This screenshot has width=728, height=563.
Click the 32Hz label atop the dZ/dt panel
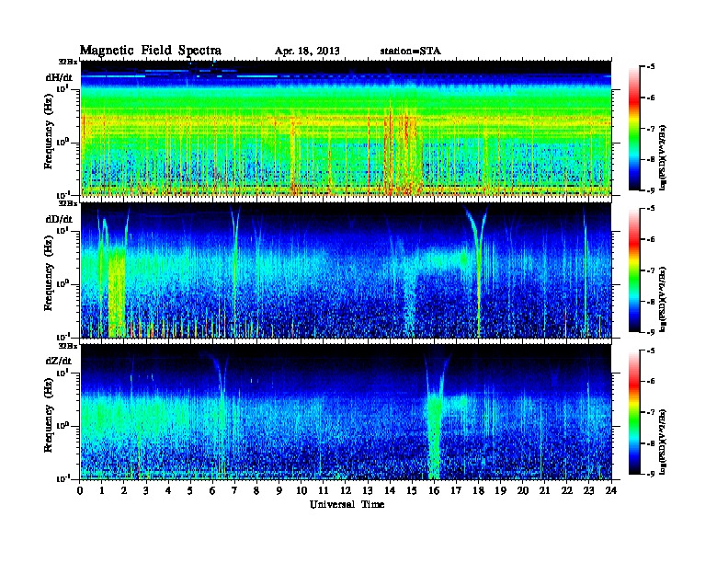click(x=68, y=346)
